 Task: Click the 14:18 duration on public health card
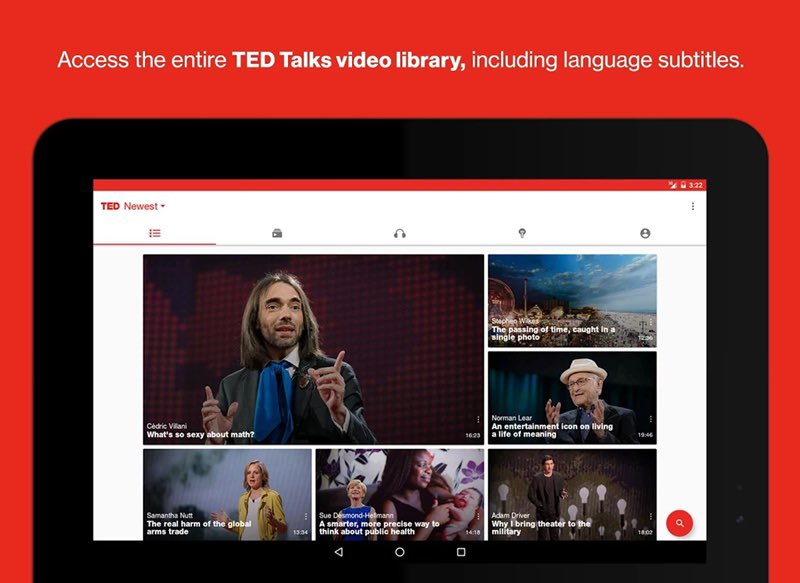click(x=473, y=533)
